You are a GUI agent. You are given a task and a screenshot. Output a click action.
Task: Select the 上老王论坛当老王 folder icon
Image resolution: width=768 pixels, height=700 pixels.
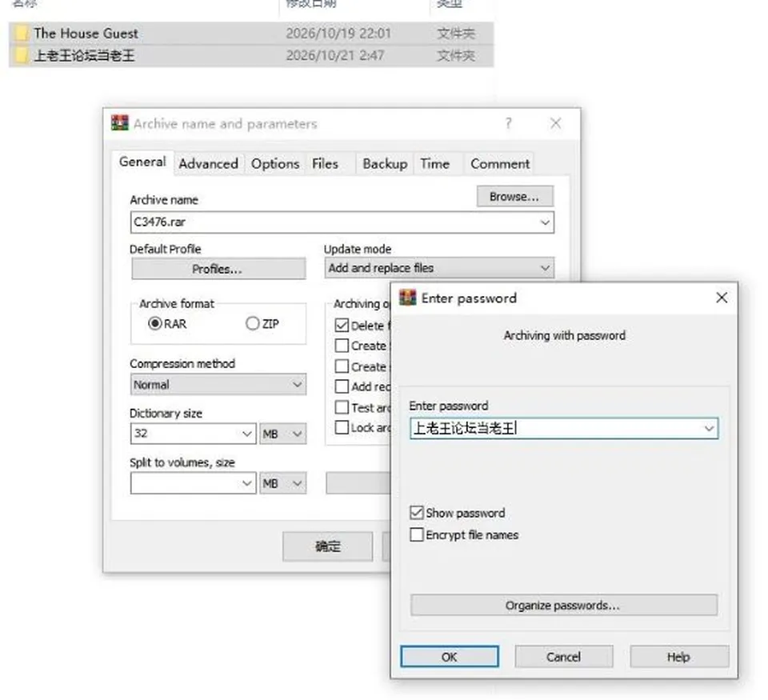(21, 55)
